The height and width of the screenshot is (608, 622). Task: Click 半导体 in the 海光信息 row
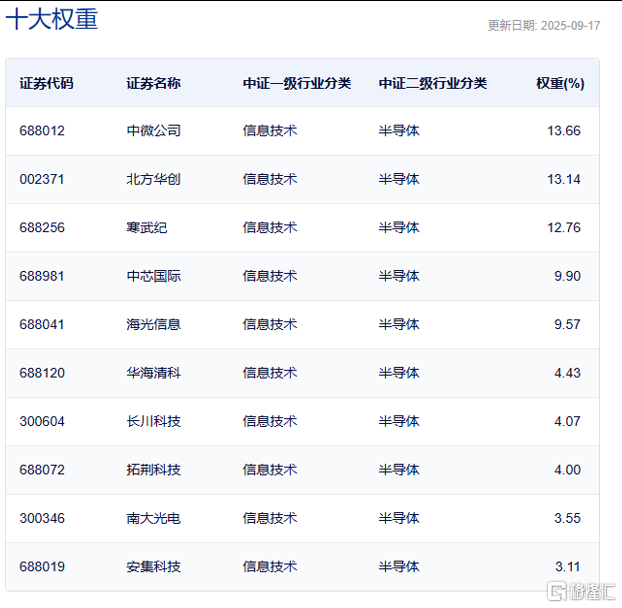click(x=399, y=324)
